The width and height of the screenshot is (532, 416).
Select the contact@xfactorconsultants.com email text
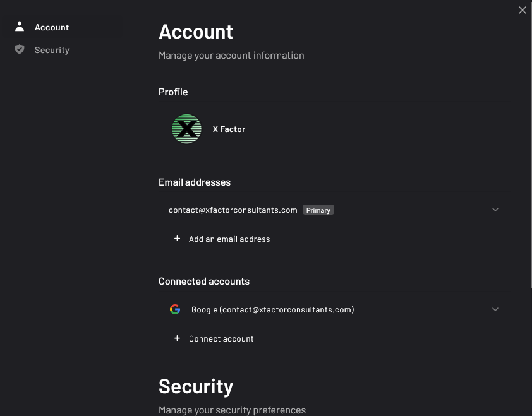point(233,210)
